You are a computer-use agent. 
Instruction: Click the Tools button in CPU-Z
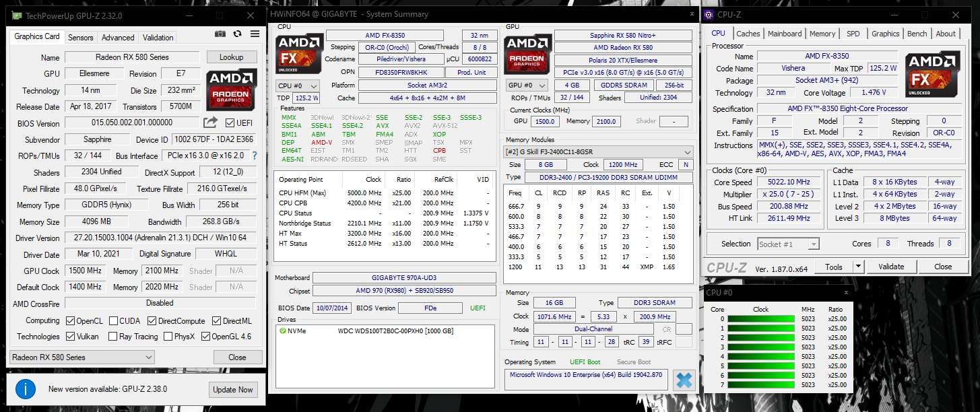pyautogui.click(x=834, y=267)
